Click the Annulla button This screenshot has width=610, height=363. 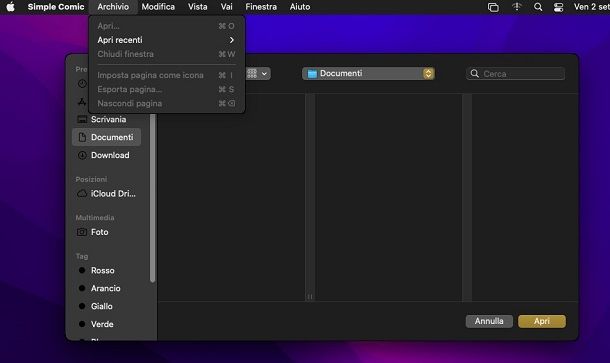pyautogui.click(x=489, y=321)
